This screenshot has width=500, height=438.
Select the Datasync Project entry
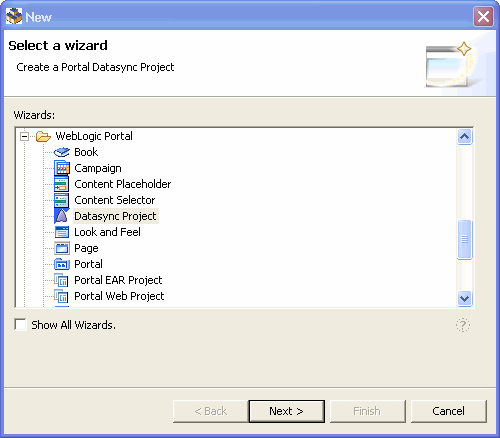115,216
